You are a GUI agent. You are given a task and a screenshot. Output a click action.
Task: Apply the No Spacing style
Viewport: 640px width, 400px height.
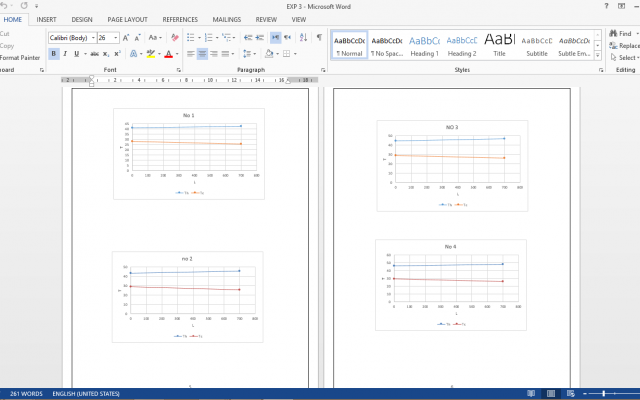coord(387,45)
